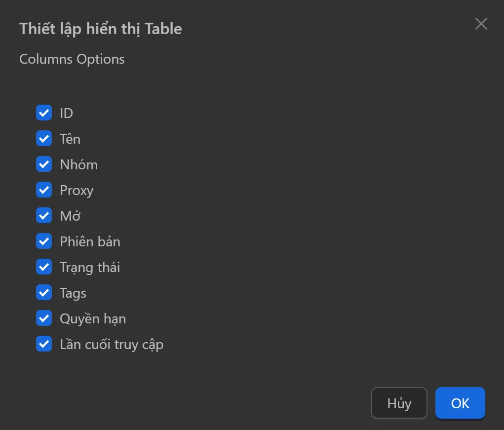Disable the Mở column checkbox
This screenshot has width=504, height=430.
point(44,215)
